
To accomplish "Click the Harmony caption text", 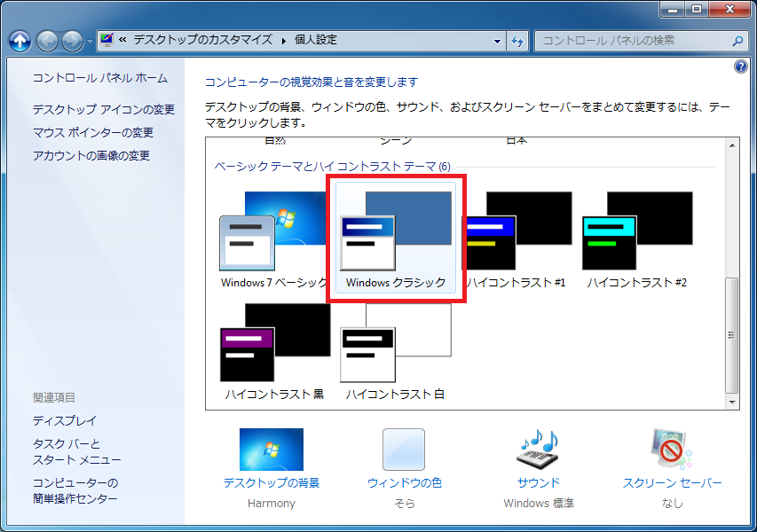I will pos(272,503).
